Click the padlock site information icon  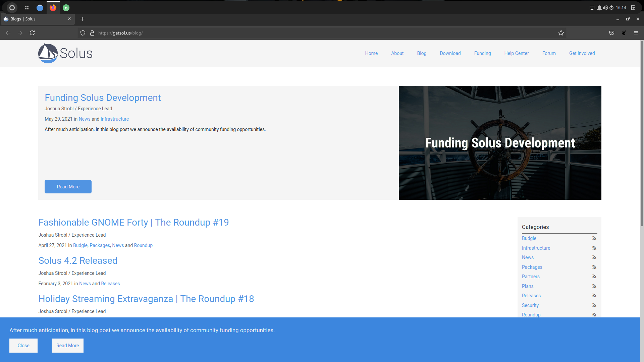point(92,33)
